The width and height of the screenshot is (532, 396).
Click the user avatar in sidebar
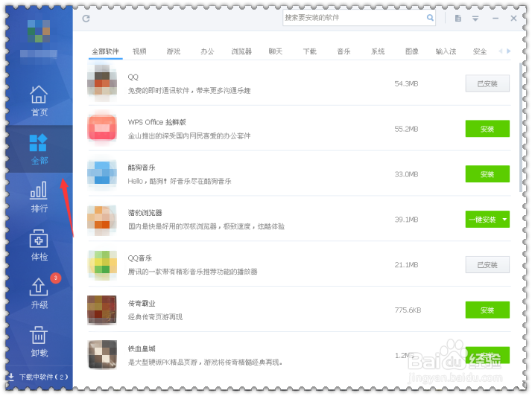39,31
